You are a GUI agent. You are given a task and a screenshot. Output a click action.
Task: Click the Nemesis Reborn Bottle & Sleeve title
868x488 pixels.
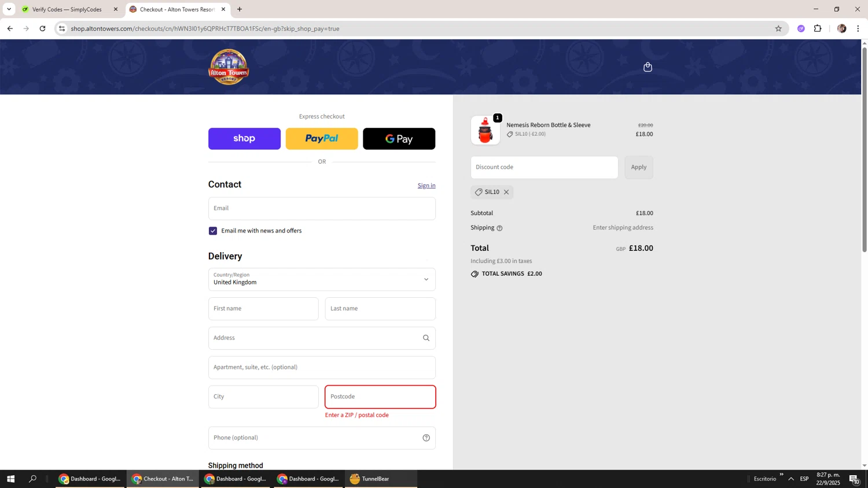(x=548, y=125)
